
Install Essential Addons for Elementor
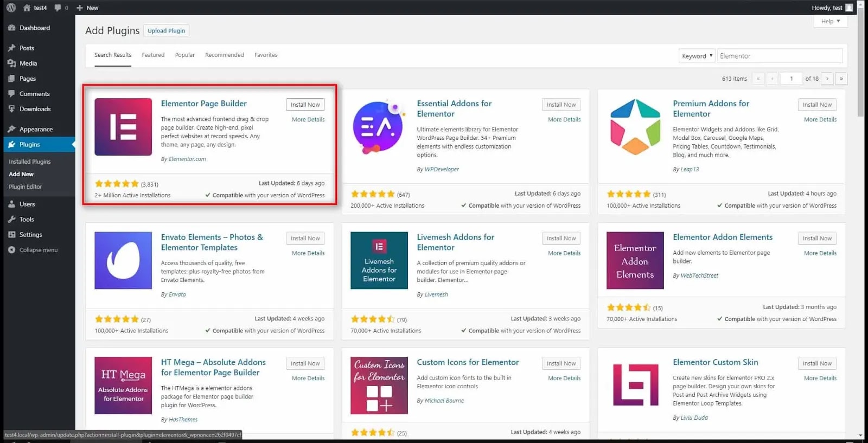point(561,105)
